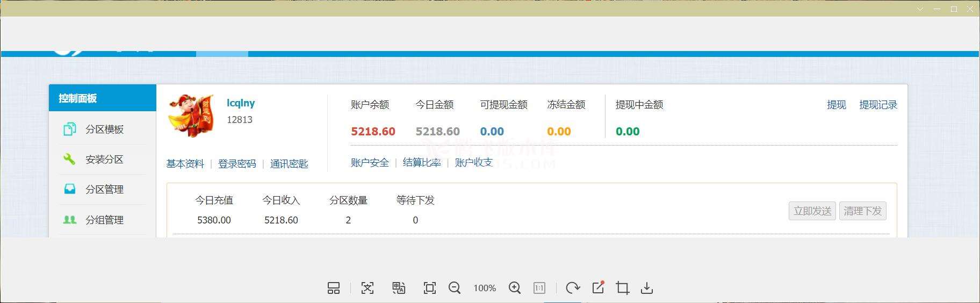Open 安装分区 in the sidebar

pyautogui.click(x=104, y=160)
